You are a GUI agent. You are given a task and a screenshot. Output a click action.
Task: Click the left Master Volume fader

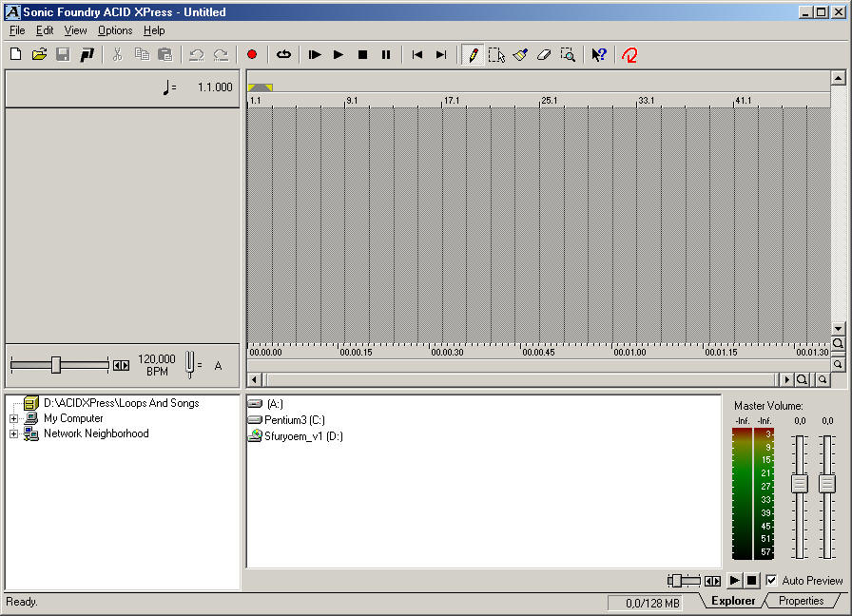pyautogui.click(x=800, y=484)
